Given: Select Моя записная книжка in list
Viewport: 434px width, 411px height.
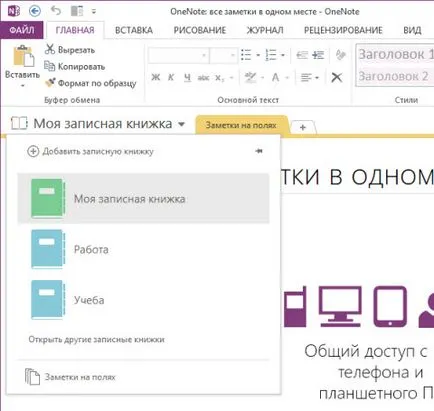Looking at the screenshot, I should 143,199.
